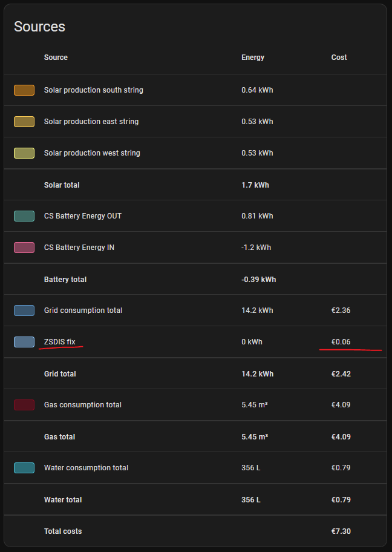This screenshot has width=392, height=552.
Task: Open the ZSDIS fix source entry
Action: click(60, 342)
